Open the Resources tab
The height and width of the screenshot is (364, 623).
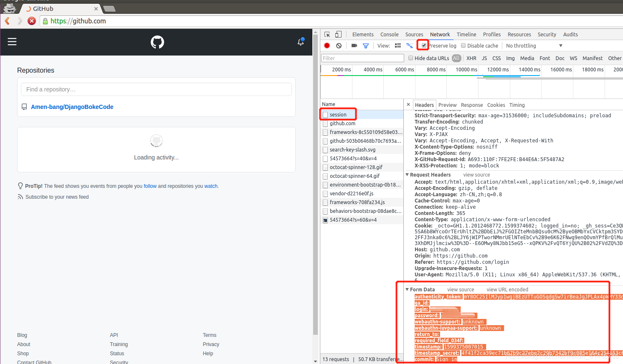(x=519, y=34)
